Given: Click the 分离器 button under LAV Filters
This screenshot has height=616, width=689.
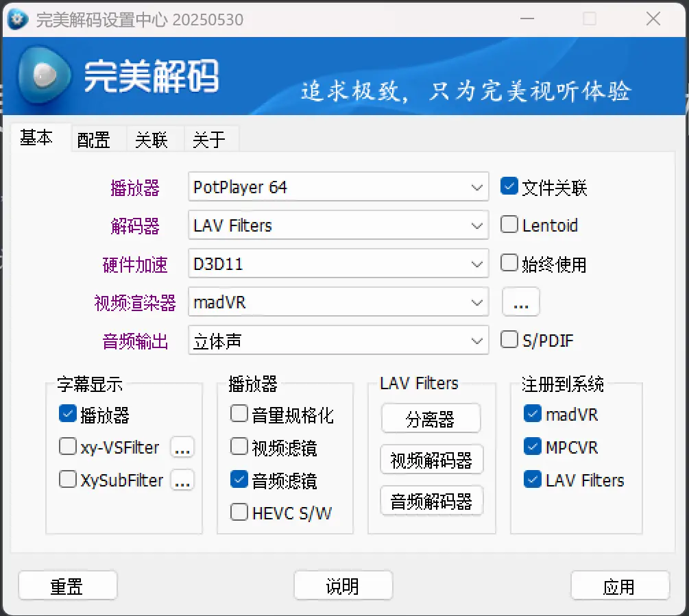Looking at the screenshot, I should tap(431, 419).
